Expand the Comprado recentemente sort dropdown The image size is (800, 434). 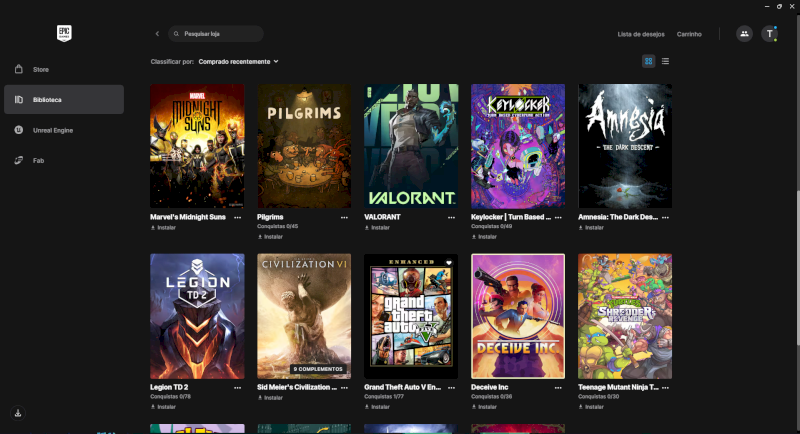(x=238, y=62)
